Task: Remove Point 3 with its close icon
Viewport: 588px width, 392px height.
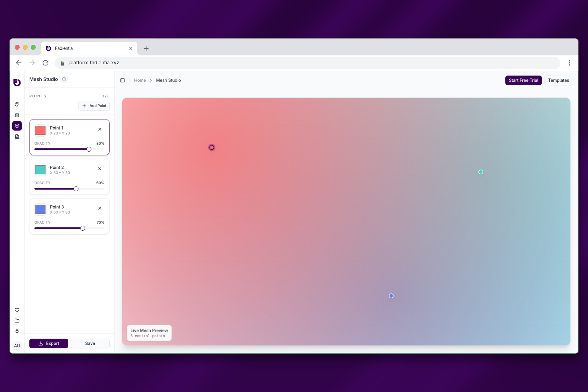Action: click(100, 208)
